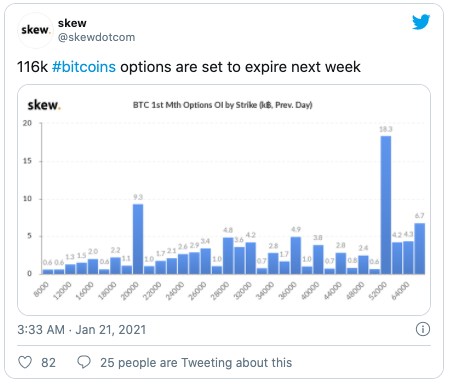Click the 4.9 bar near strike 36000
The height and width of the screenshot is (386, 450).
click(296, 255)
